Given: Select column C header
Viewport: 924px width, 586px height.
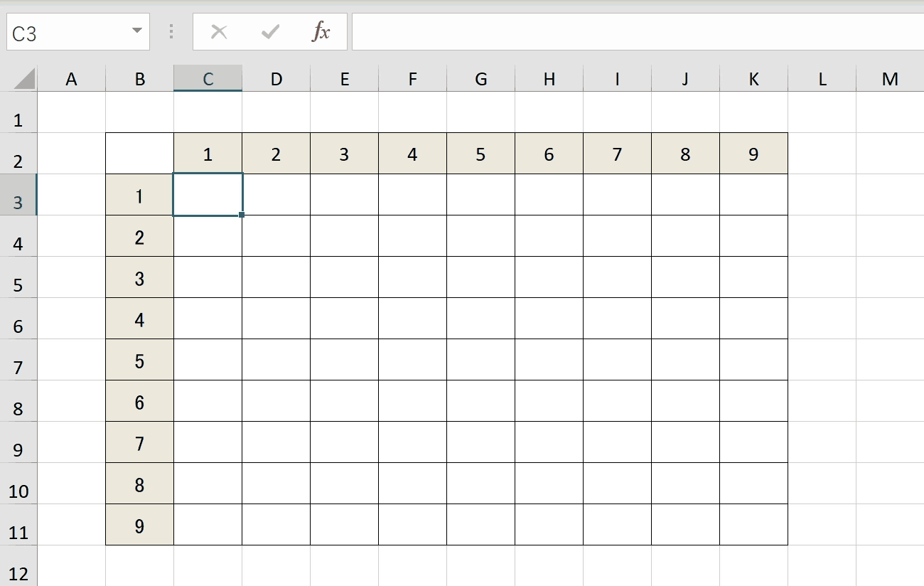Looking at the screenshot, I should pos(208,79).
